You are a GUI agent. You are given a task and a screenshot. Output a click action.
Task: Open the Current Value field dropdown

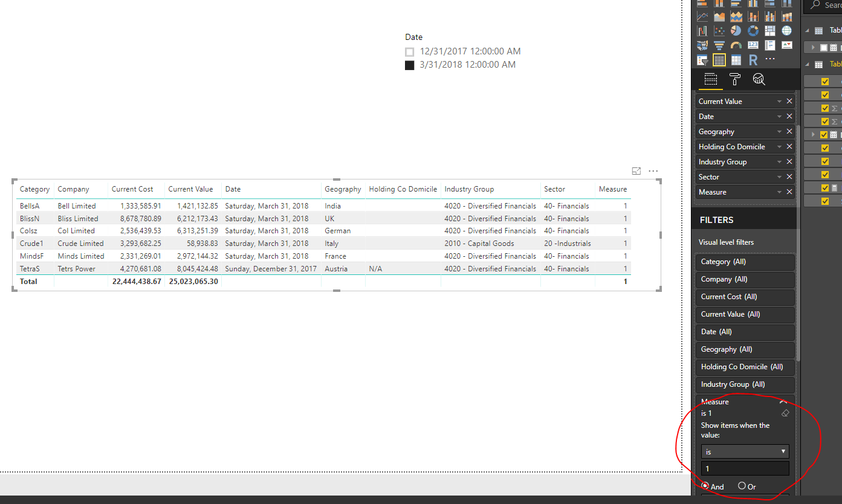pos(780,102)
